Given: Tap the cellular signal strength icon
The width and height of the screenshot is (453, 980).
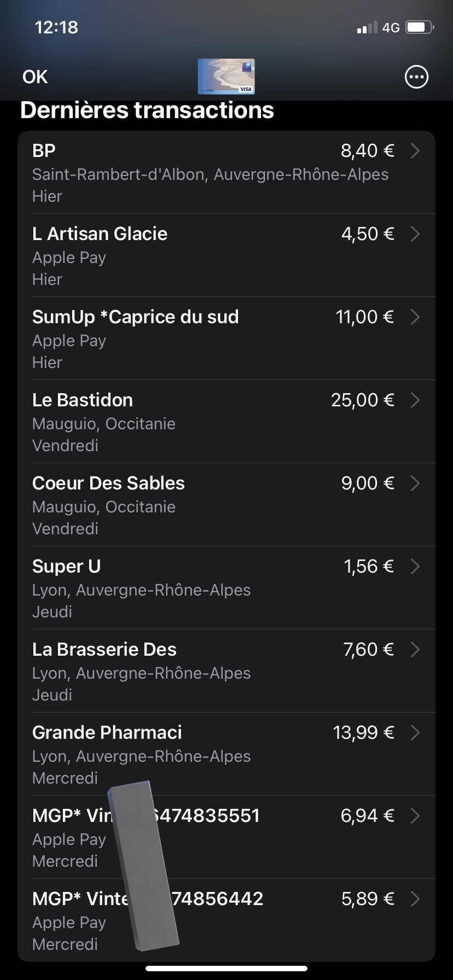Looking at the screenshot, I should 367,27.
